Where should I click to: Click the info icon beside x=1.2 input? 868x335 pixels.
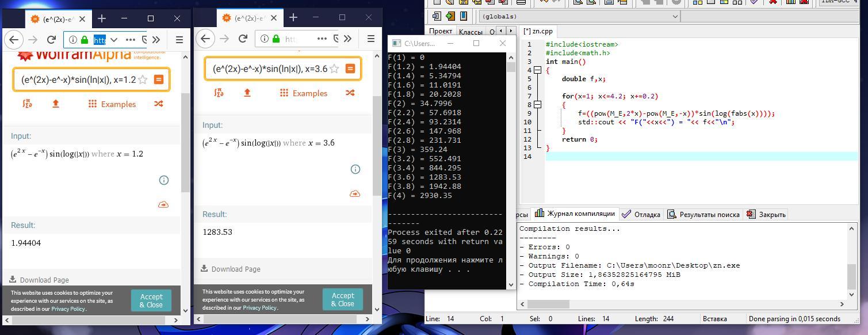[x=164, y=180]
